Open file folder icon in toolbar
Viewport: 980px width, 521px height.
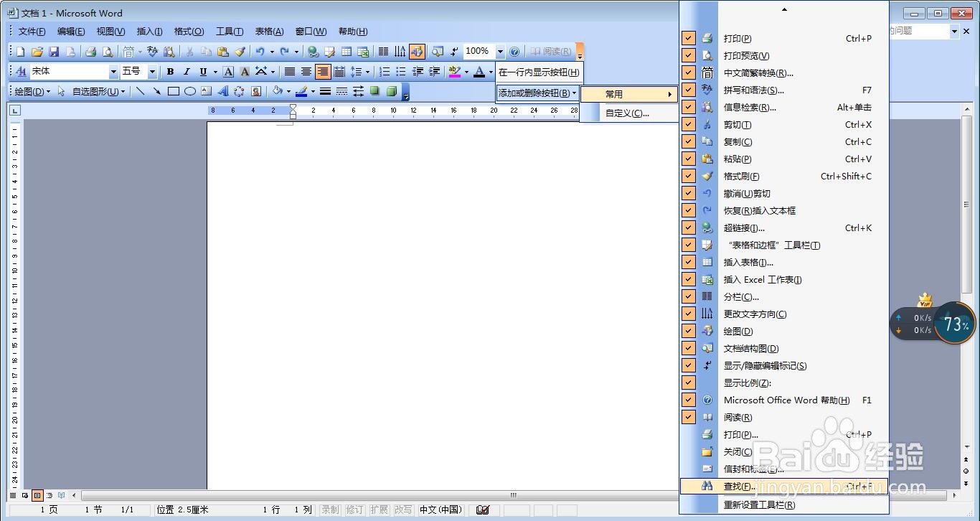point(37,52)
